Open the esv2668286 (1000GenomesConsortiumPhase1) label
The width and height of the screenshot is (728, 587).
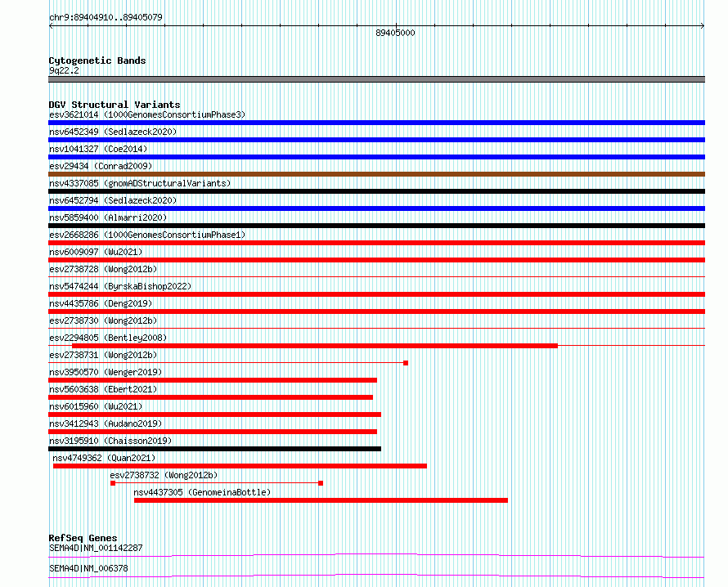[x=147, y=235]
